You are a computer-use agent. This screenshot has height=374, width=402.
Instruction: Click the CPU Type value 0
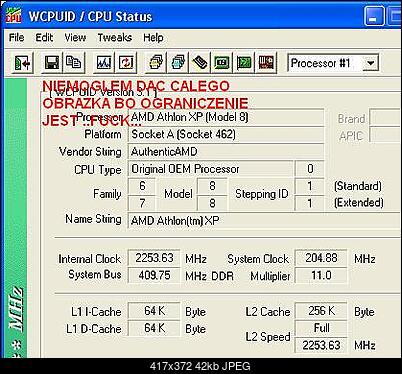tap(310, 169)
